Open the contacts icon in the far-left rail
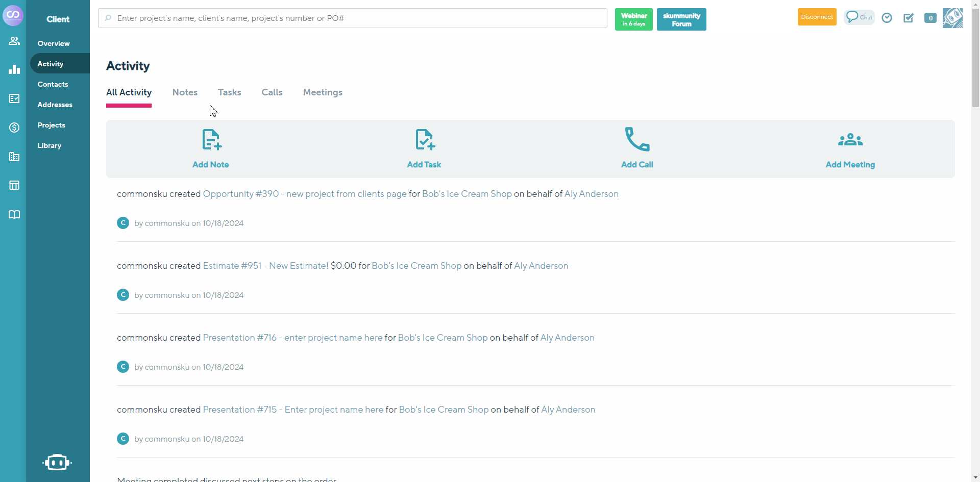The image size is (980, 482). tap(14, 41)
